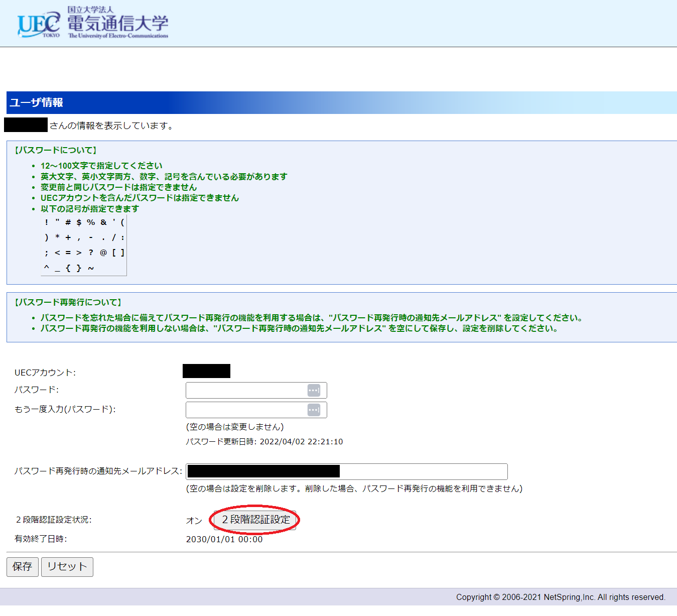Click the UEC Tokyo logo

point(38,25)
